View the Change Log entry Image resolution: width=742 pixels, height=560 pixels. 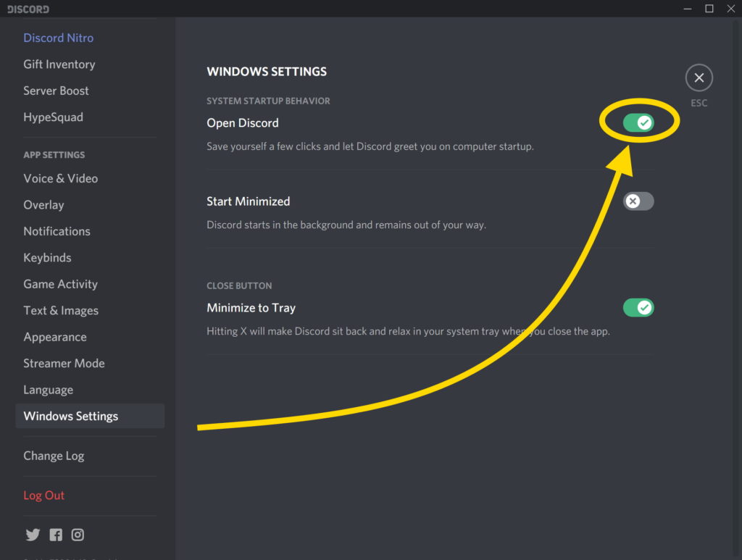[x=54, y=456]
